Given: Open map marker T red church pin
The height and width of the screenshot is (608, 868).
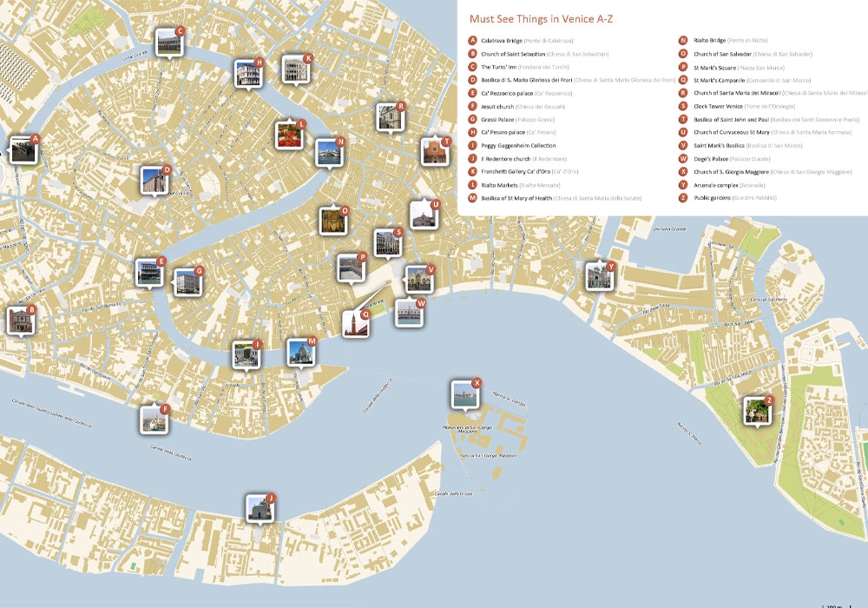Looking at the screenshot, I should click(x=435, y=152).
